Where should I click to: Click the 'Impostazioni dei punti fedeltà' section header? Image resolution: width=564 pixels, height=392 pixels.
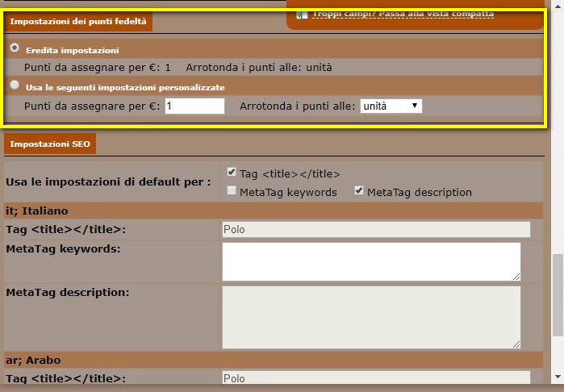pyautogui.click(x=78, y=22)
